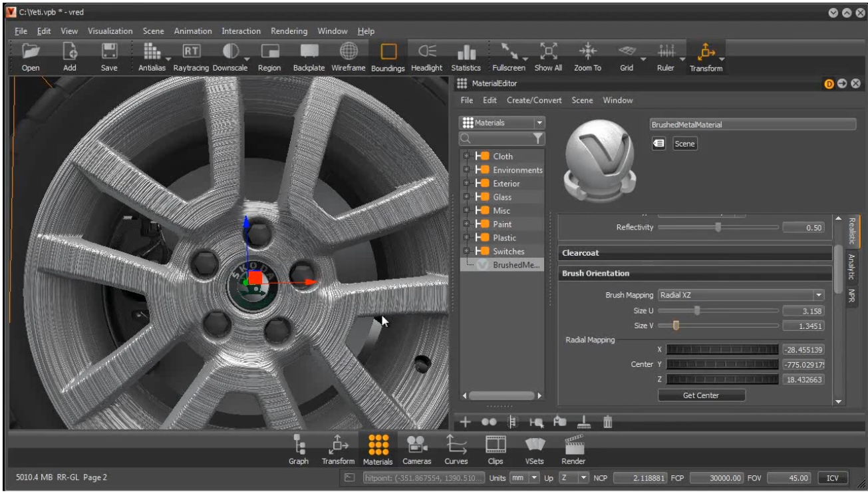Image resolution: width=868 pixels, height=492 pixels.
Task: Click the two-circles icon in Material Editor footer
Action: pyautogui.click(x=489, y=421)
